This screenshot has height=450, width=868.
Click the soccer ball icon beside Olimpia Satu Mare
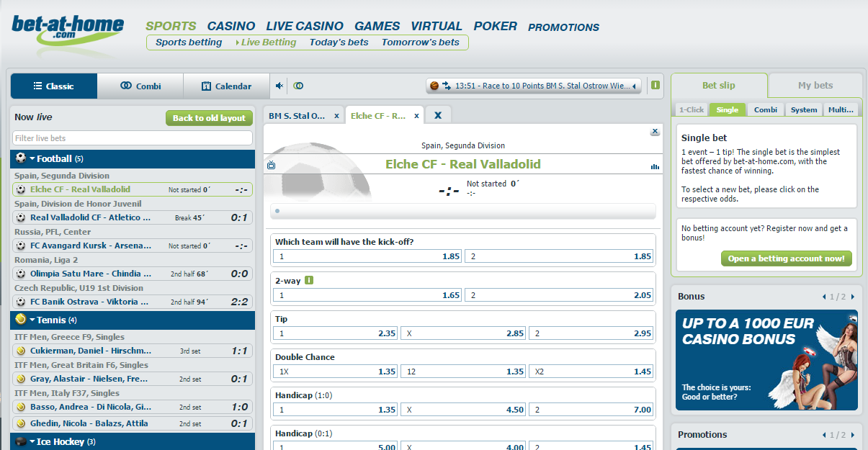pos(21,274)
